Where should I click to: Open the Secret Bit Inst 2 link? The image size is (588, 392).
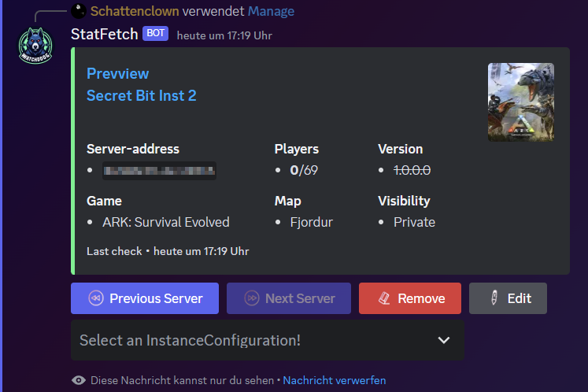[x=141, y=95]
